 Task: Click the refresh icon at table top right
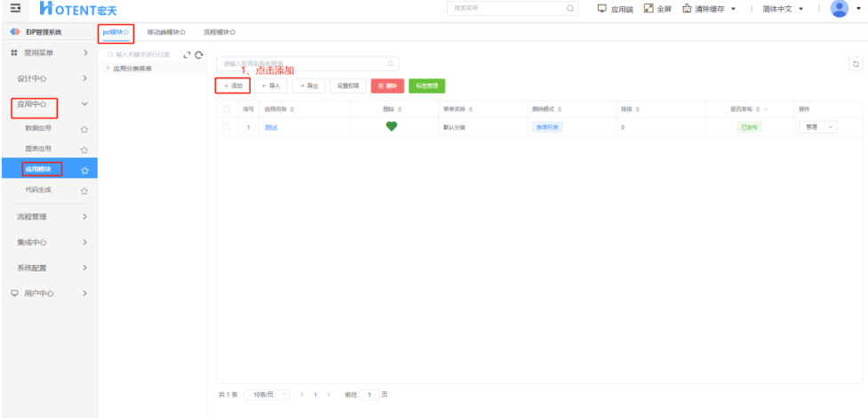click(x=856, y=64)
